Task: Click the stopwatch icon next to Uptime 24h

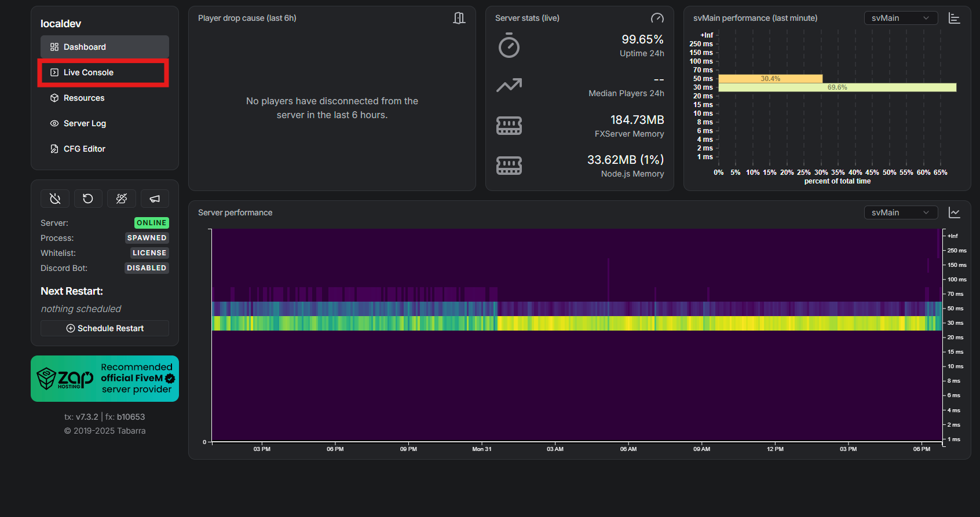Action: (x=509, y=46)
